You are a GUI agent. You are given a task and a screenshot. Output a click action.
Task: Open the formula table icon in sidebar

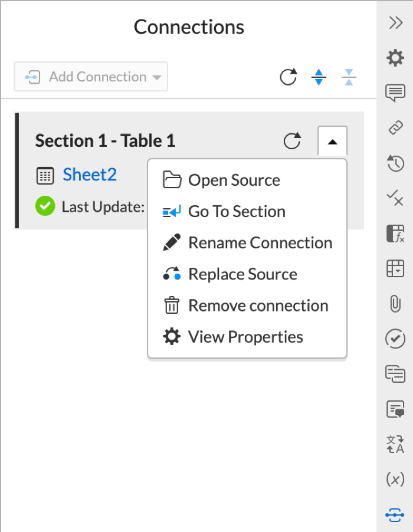(x=395, y=234)
